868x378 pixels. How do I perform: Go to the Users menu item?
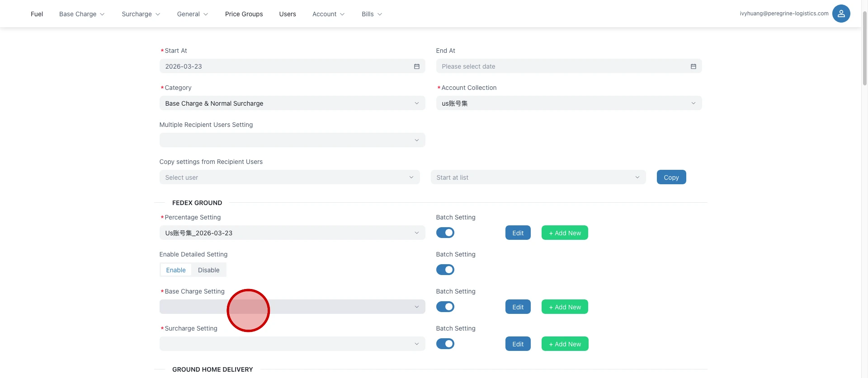point(288,14)
